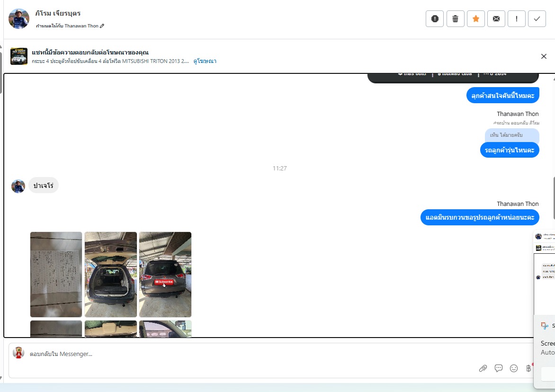Open saved replies speech bubble icon
Image resolution: width=555 pixels, height=392 pixels.
[498, 368]
